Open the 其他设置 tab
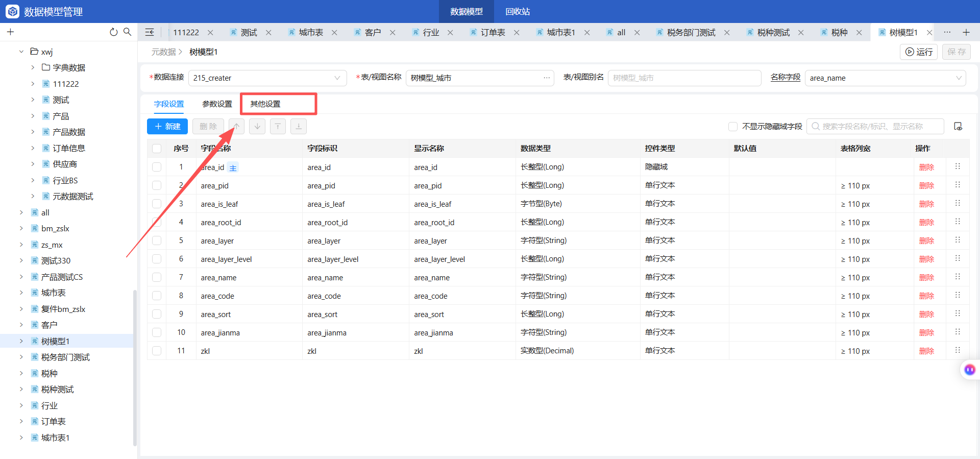Image resolution: width=980 pixels, height=459 pixels. click(265, 104)
